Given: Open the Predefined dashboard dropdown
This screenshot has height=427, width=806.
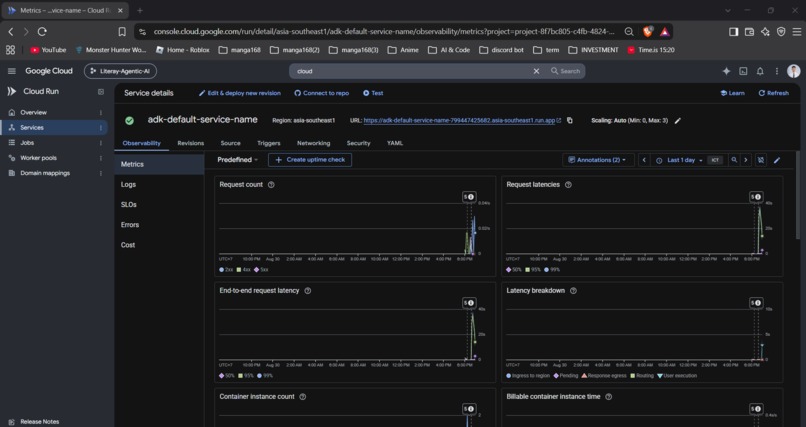Looking at the screenshot, I should click(x=237, y=160).
